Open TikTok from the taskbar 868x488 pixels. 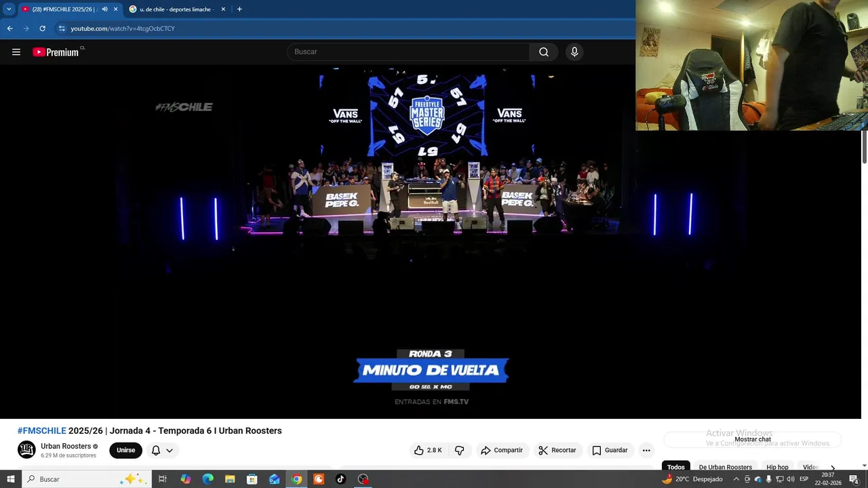pyautogui.click(x=340, y=479)
